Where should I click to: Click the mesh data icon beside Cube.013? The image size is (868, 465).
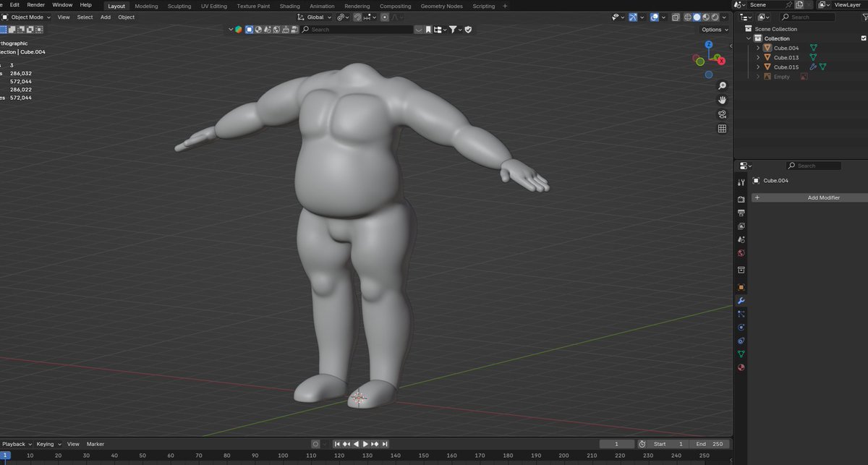(x=812, y=57)
